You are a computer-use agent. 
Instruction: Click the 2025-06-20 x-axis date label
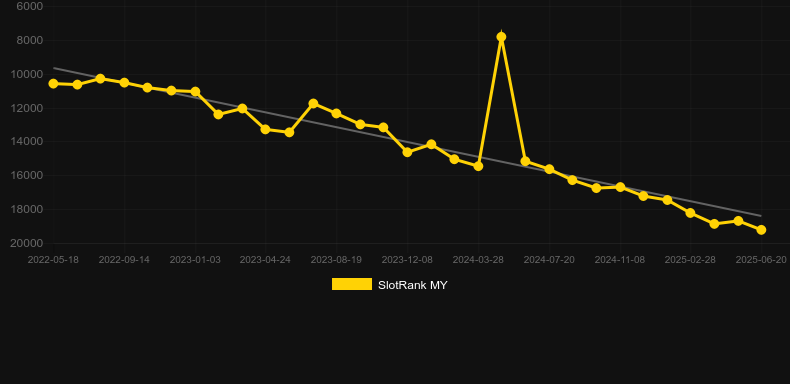pyautogui.click(x=761, y=260)
